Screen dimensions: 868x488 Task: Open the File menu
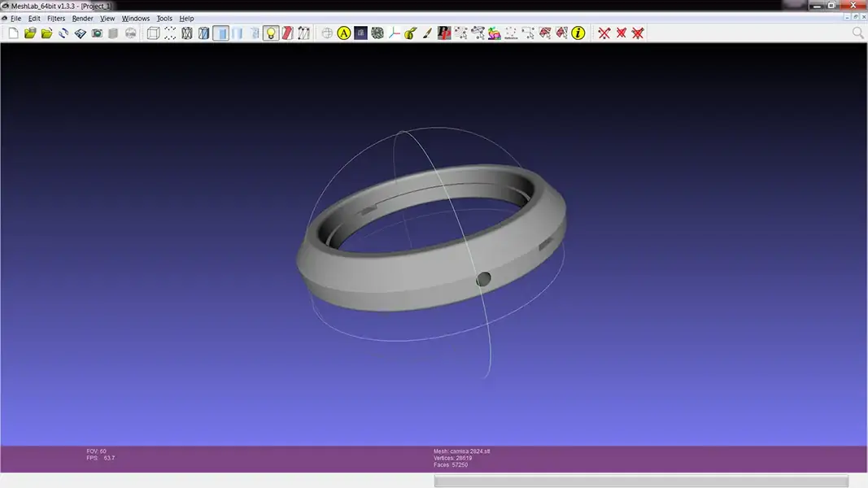click(15, 18)
